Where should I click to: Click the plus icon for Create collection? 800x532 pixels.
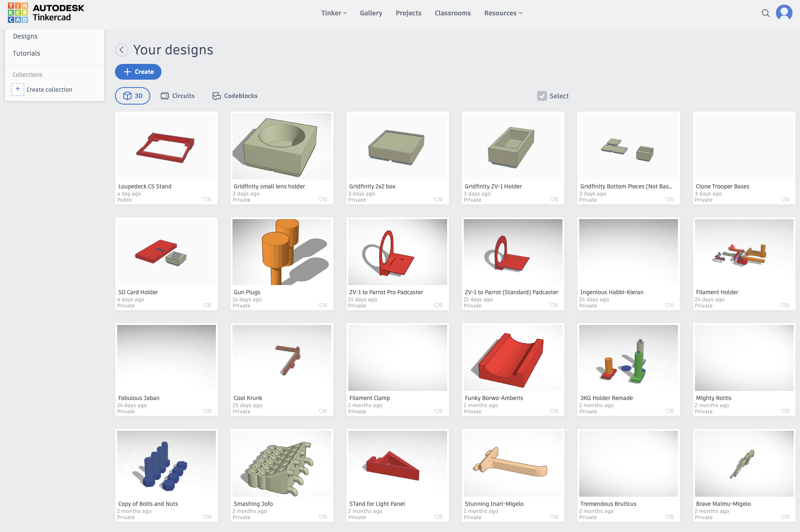18,89
